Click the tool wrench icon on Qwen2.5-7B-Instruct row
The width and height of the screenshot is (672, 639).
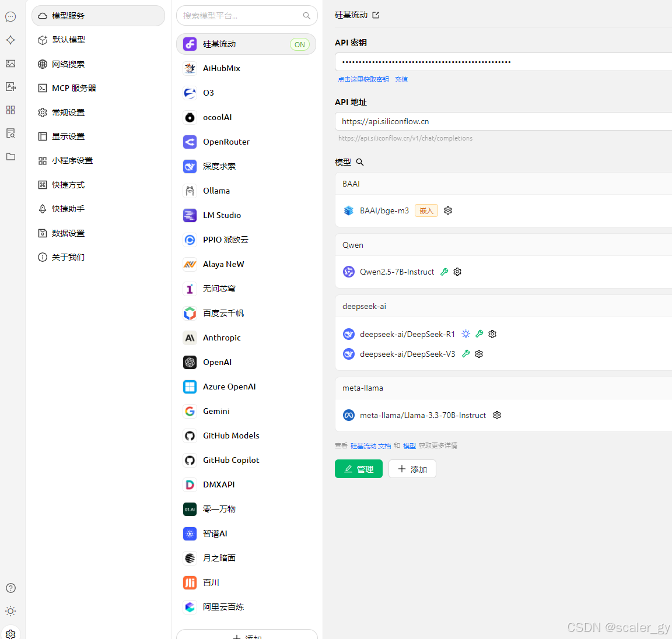(444, 272)
